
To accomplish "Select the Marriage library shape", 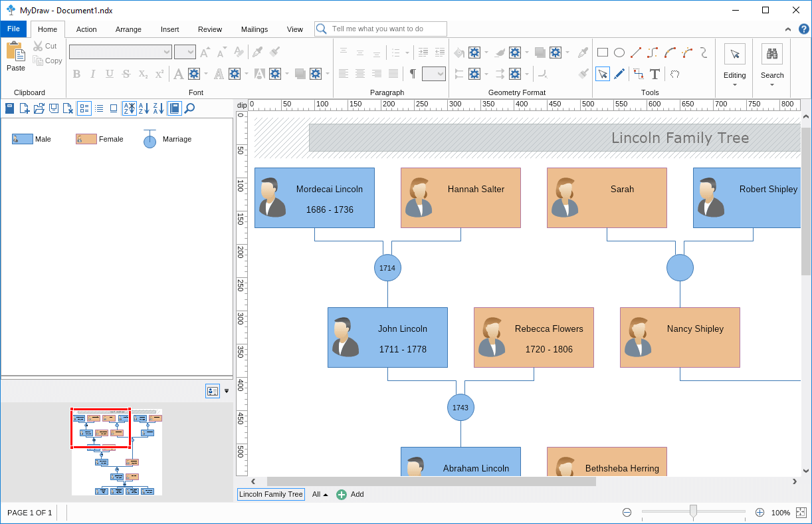I will pyautogui.click(x=167, y=139).
